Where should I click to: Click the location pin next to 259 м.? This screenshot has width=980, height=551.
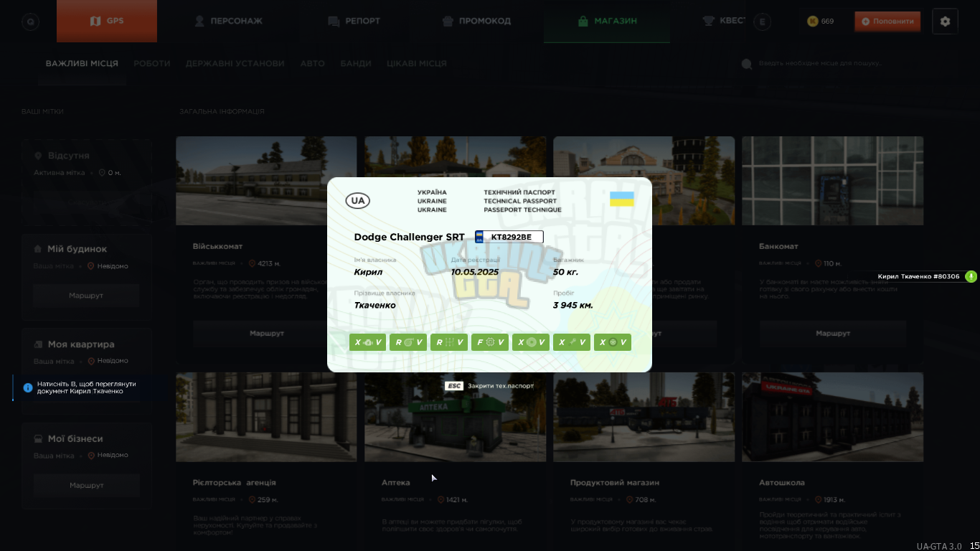pos(252,499)
